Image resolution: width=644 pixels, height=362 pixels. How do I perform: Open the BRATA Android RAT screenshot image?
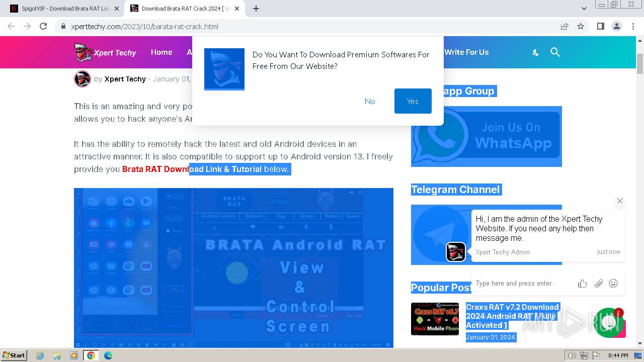pos(233,267)
